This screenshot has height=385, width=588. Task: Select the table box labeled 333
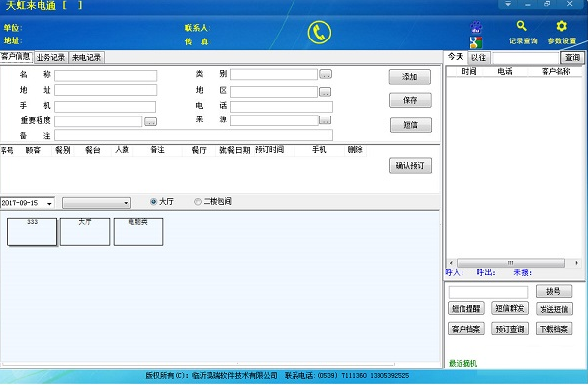click(33, 232)
